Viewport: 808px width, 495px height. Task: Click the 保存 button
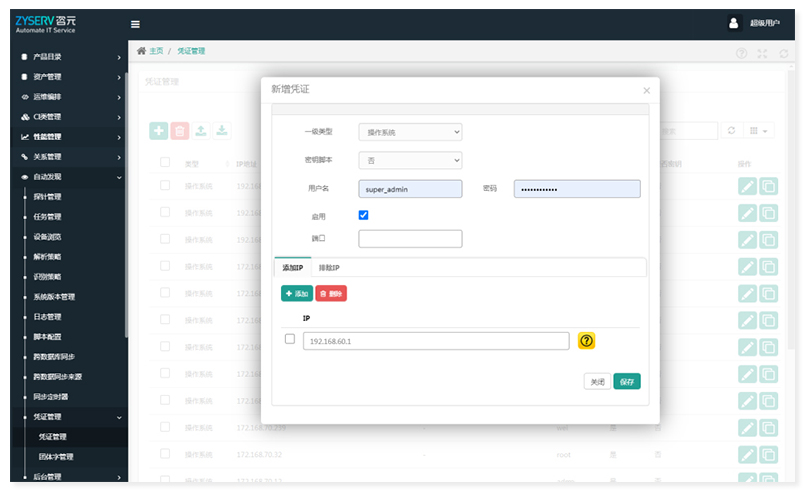[627, 382]
